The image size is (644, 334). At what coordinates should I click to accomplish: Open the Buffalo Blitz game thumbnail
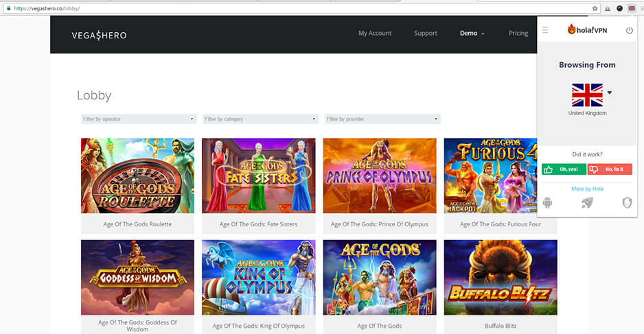[501, 277]
